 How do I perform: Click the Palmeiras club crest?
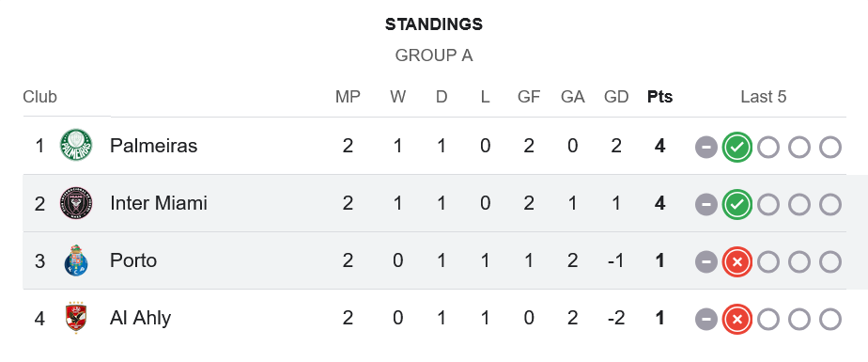[x=76, y=145]
